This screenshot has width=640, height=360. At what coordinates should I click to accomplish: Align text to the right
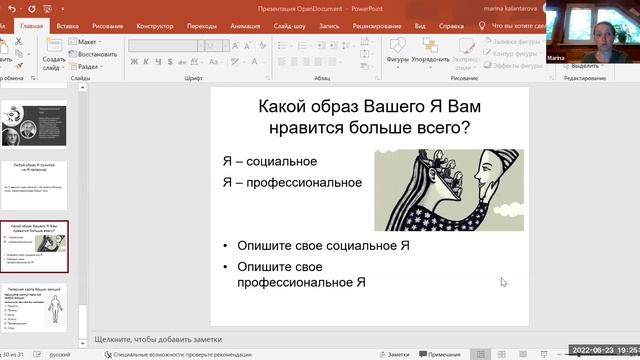point(306,62)
